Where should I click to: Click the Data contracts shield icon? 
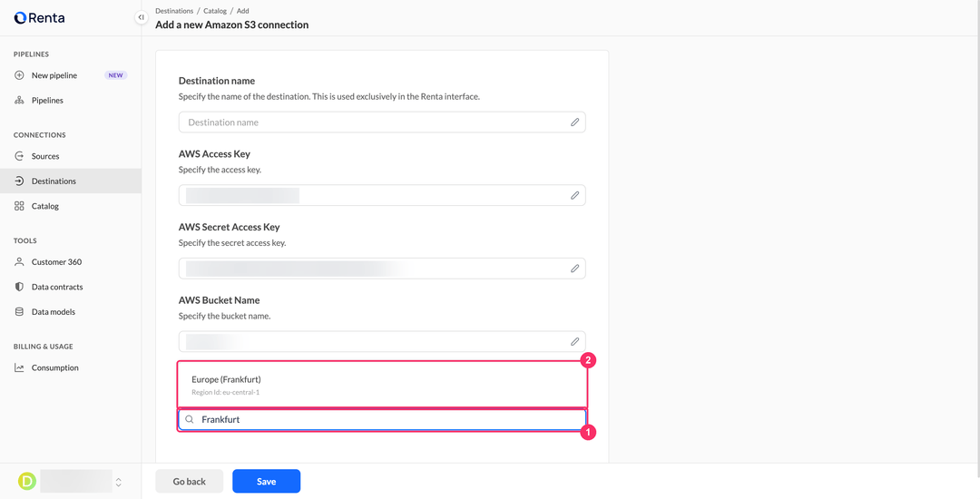point(19,288)
